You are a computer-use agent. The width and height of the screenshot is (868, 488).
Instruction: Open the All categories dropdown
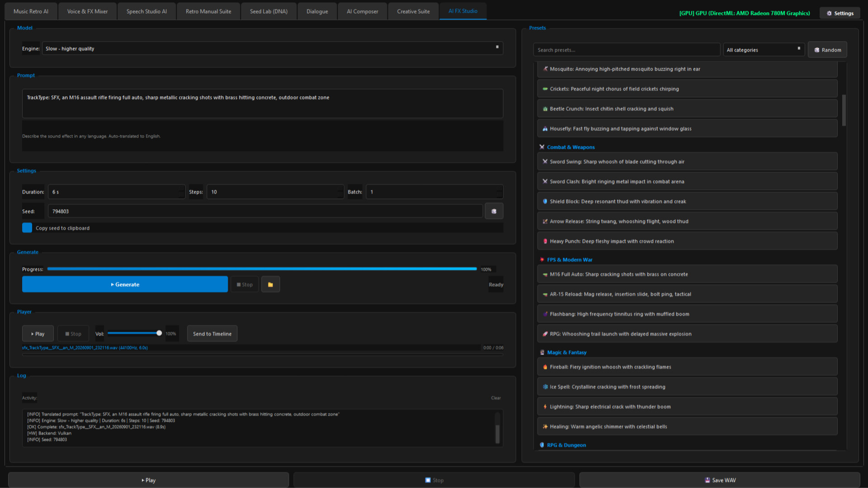pyautogui.click(x=764, y=50)
